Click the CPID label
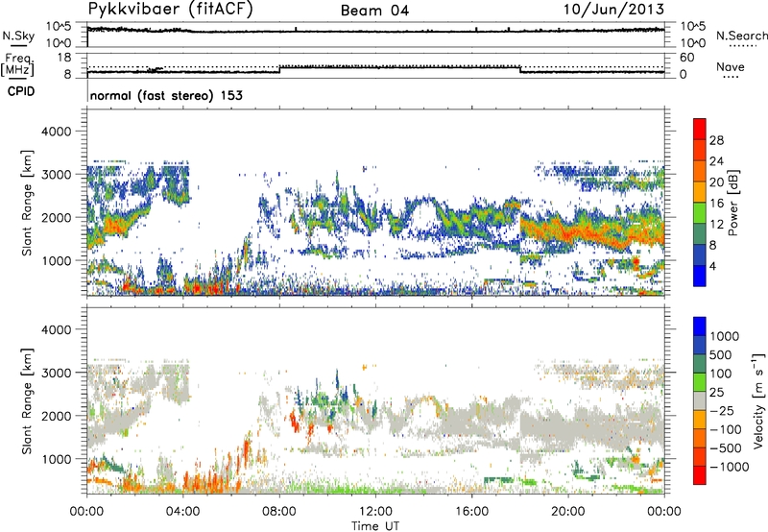 click(x=21, y=91)
